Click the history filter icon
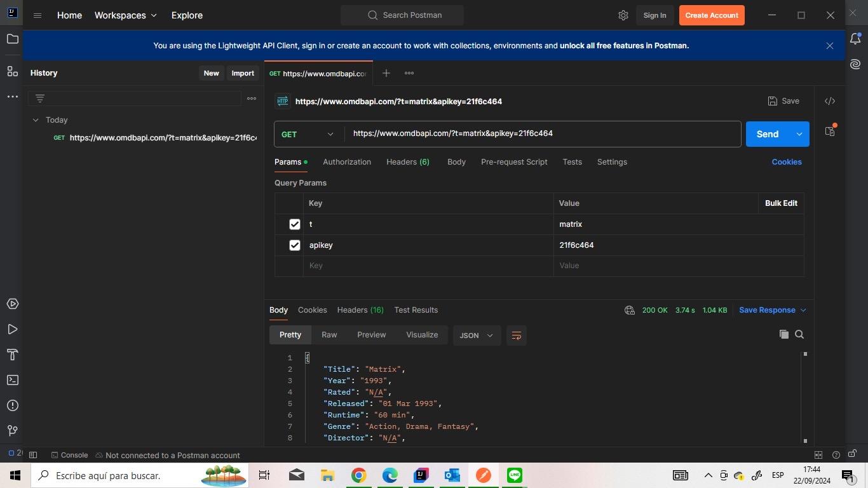 coord(40,98)
